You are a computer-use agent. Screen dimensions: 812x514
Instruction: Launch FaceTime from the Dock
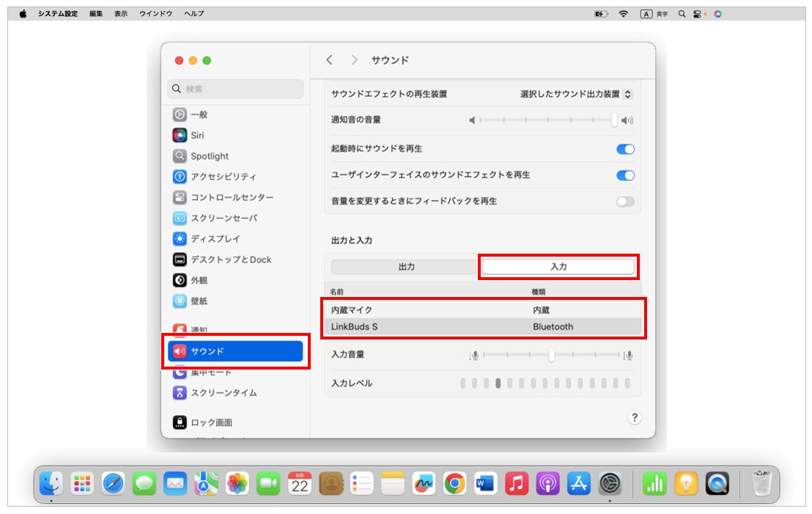point(268,484)
